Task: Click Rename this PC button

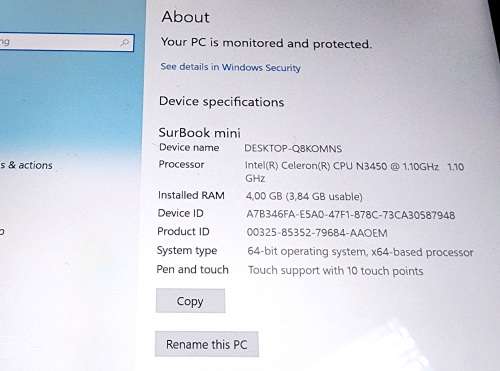Action: click(x=207, y=344)
